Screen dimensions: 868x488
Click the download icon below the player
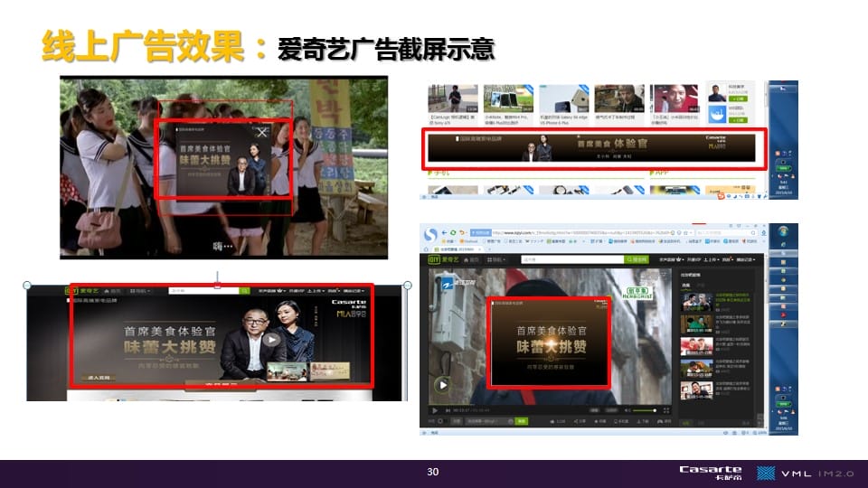click(x=637, y=422)
